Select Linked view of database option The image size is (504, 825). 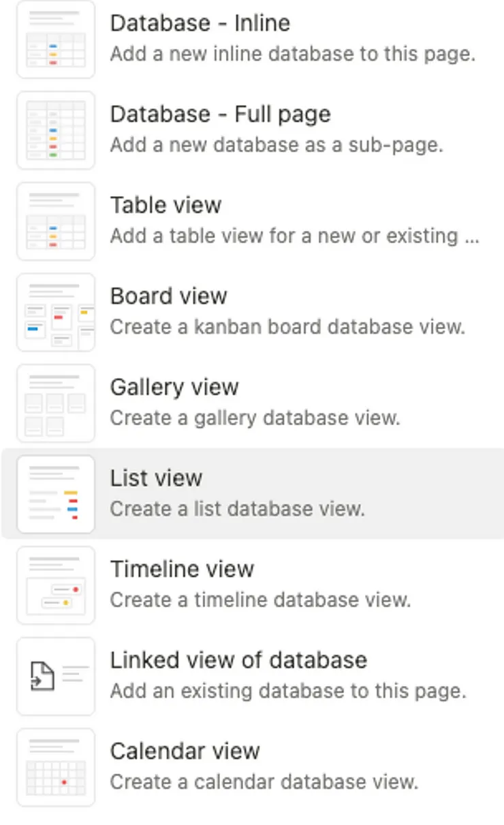click(238, 660)
